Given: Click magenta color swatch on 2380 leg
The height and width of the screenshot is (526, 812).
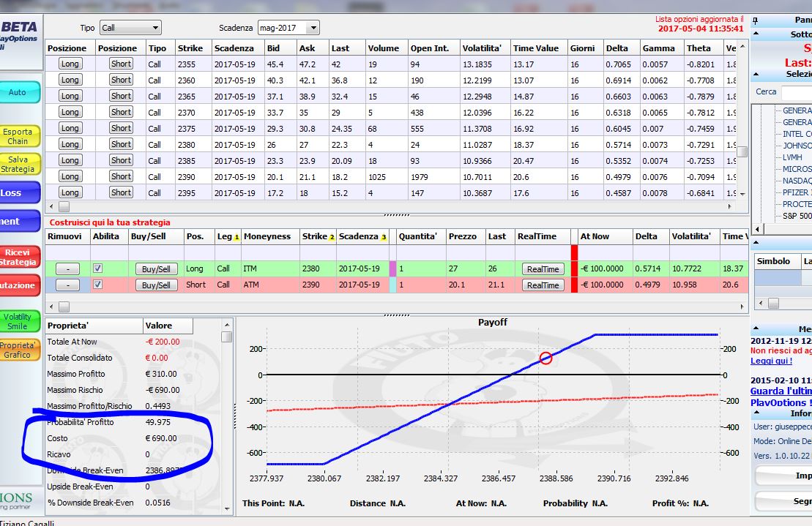Looking at the screenshot, I should (x=392, y=268).
